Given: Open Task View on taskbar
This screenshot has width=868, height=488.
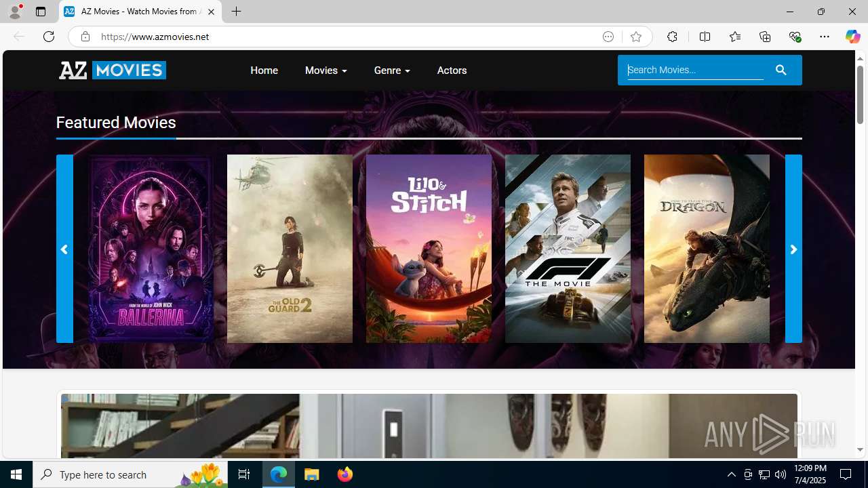Looking at the screenshot, I should (x=244, y=474).
